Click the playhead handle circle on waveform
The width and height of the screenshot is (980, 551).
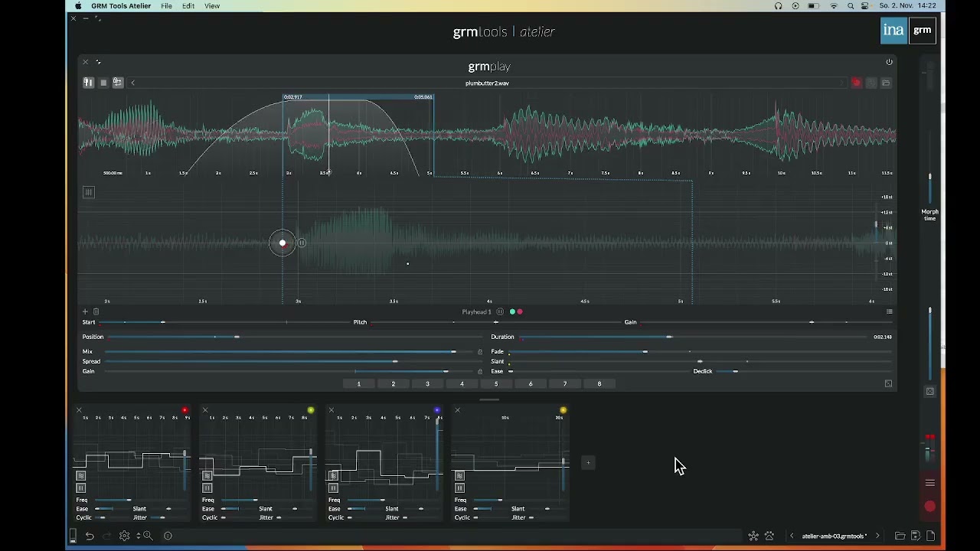point(283,243)
